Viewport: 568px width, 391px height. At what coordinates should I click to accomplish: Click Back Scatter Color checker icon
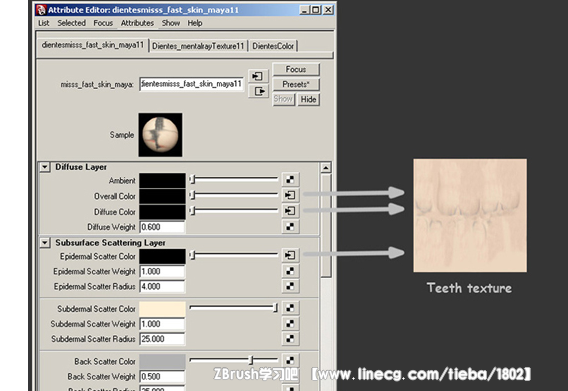[x=290, y=361]
